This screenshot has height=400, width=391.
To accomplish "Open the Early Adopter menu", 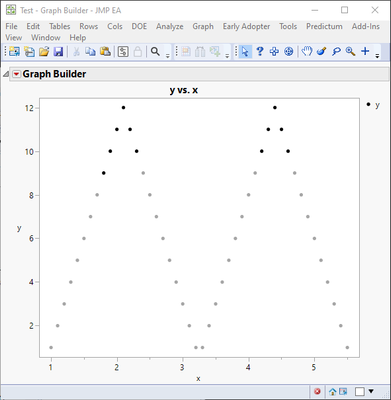I will point(246,26).
